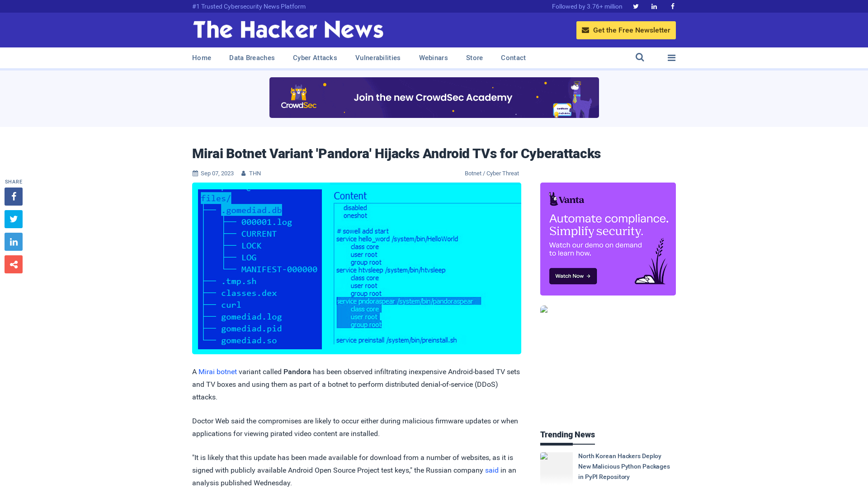Select the Vulnerabilities nav tab
Image resolution: width=868 pixels, height=488 pixels.
click(378, 57)
